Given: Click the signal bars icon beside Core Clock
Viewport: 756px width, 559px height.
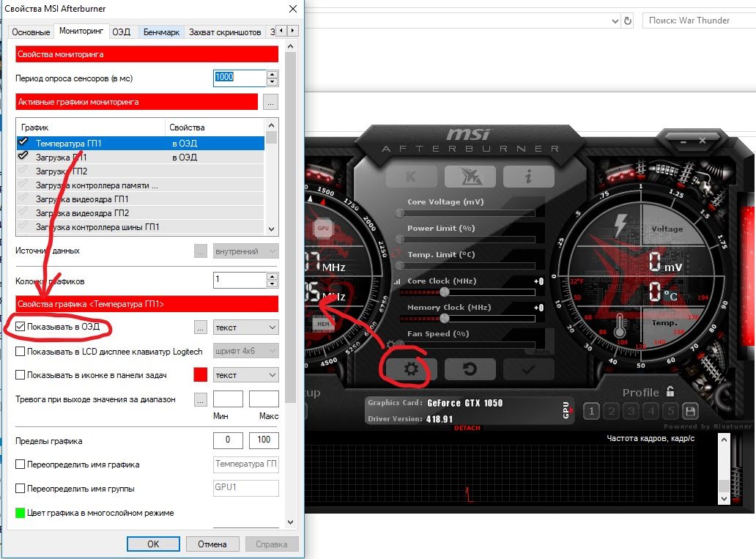Looking at the screenshot, I should pyautogui.click(x=397, y=281).
